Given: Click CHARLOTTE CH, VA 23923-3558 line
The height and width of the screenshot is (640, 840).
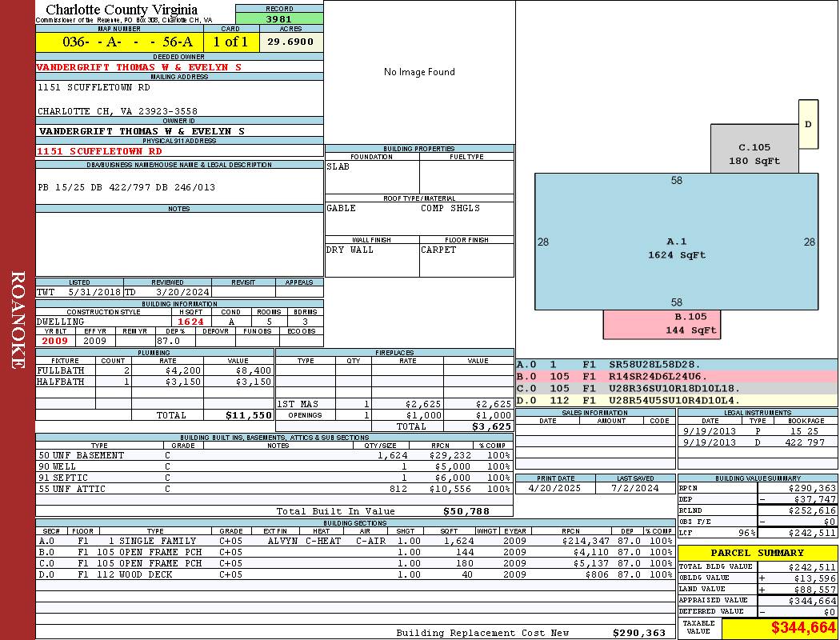Looking at the screenshot, I should pyautogui.click(x=118, y=111).
